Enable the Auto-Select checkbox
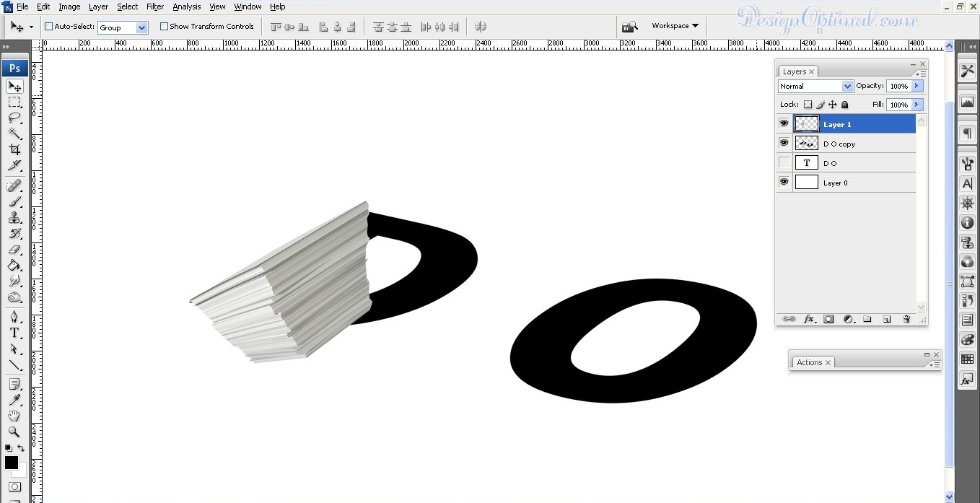 49,27
